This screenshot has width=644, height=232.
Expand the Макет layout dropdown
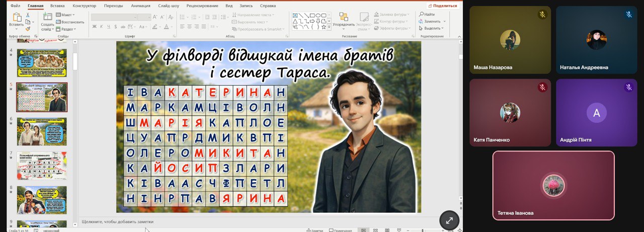point(66,15)
